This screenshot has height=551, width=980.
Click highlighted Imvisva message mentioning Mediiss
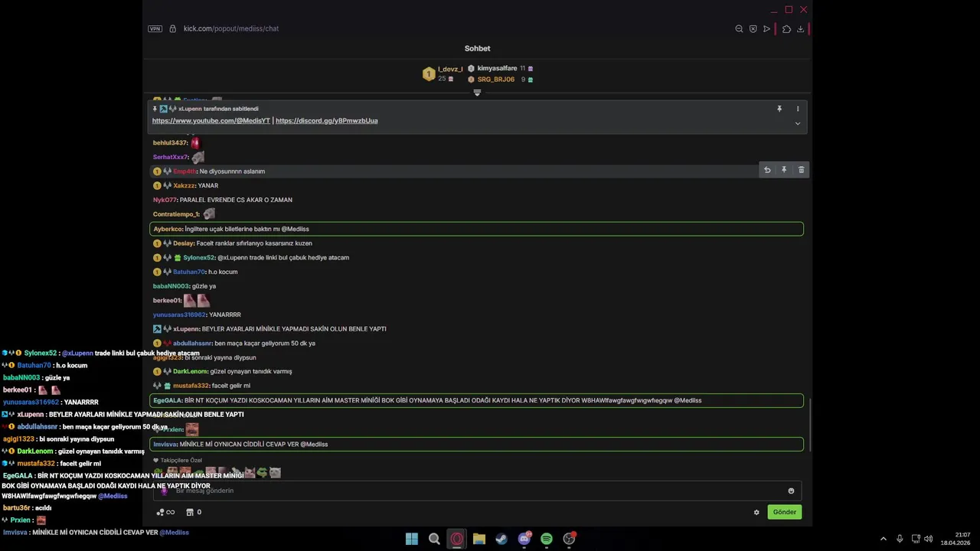[476, 444]
